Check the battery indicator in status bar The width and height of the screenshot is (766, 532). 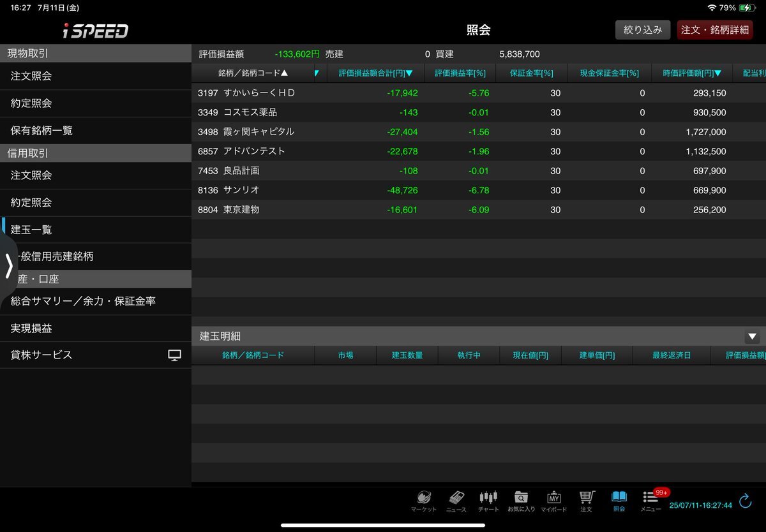click(747, 8)
